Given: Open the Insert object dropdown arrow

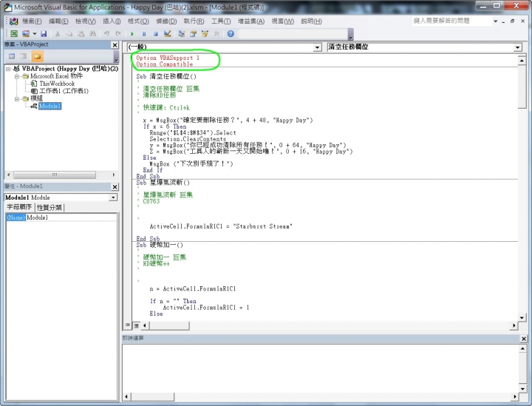Looking at the screenshot, I should tap(34, 33).
